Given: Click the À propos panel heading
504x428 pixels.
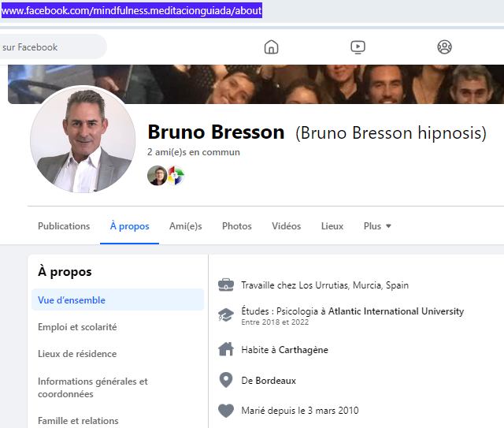Looking at the screenshot, I should (x=65, y=272).
